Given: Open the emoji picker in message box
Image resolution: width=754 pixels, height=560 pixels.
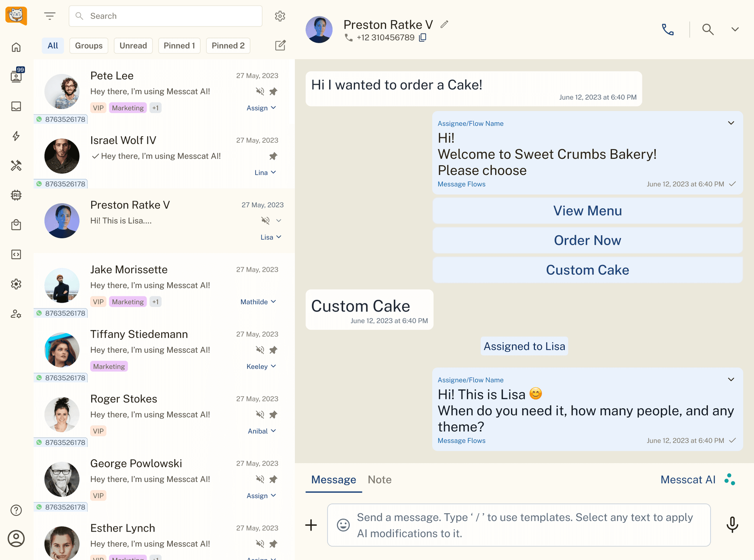Looking at the screenshot, I should [x=343, y=525].
